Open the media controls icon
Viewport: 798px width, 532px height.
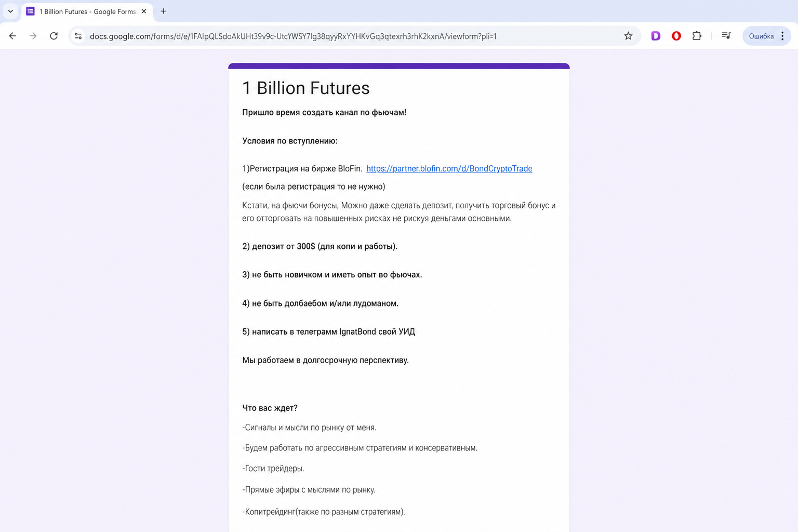(726, 36)
